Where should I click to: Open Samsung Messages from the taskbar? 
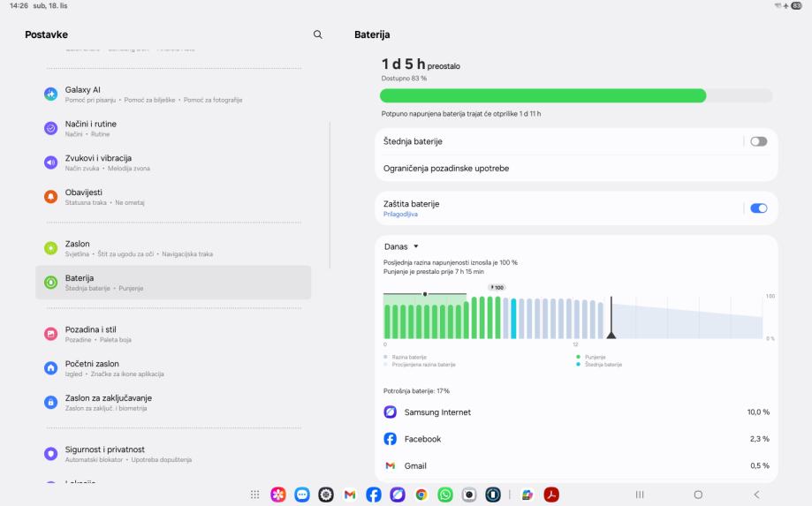coord(301,495)
